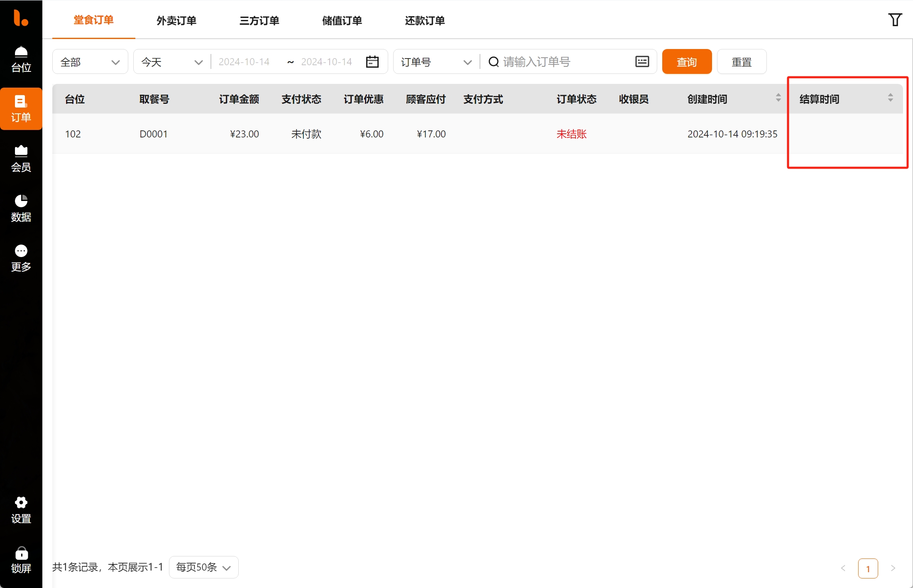Screen dimensions: 913x588
Task: Click the 订单优惠 column header
Action: pyautogui.click(x=364, y=99)
